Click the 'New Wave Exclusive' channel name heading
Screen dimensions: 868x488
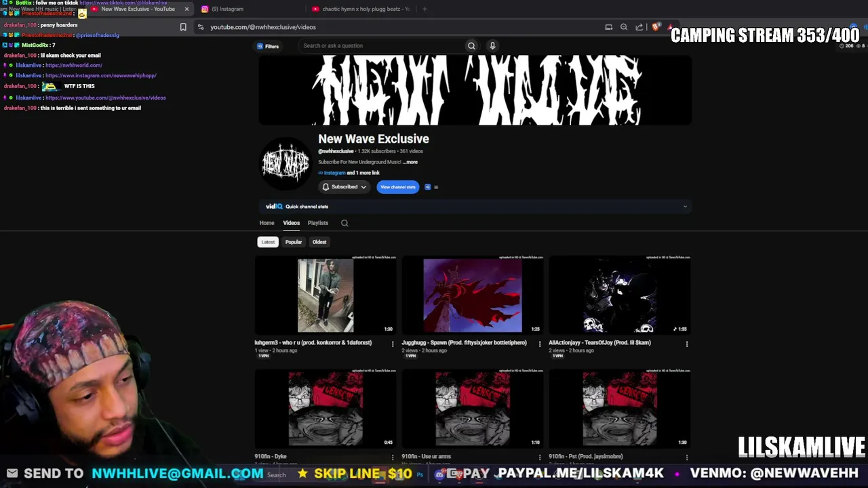point(374,139)
